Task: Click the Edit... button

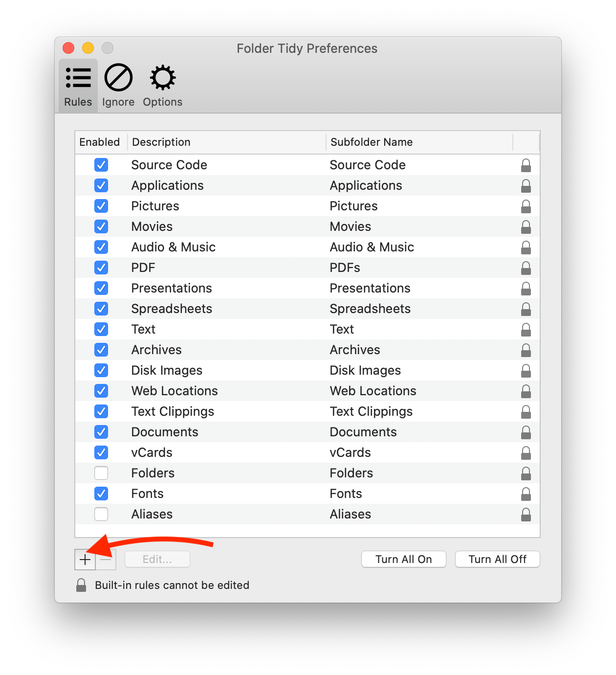Action: [x=157, y=559]
